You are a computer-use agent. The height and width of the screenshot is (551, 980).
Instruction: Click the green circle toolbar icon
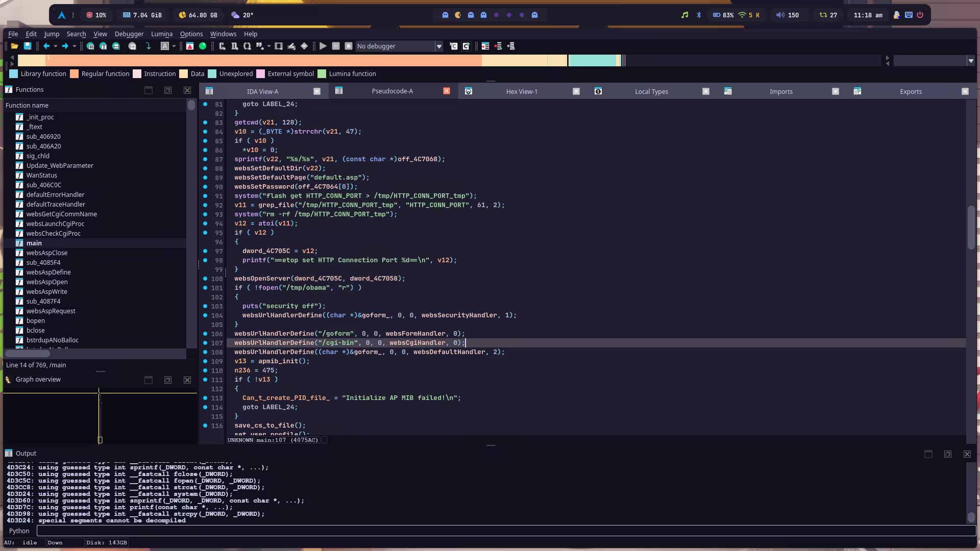pos(203,46)
